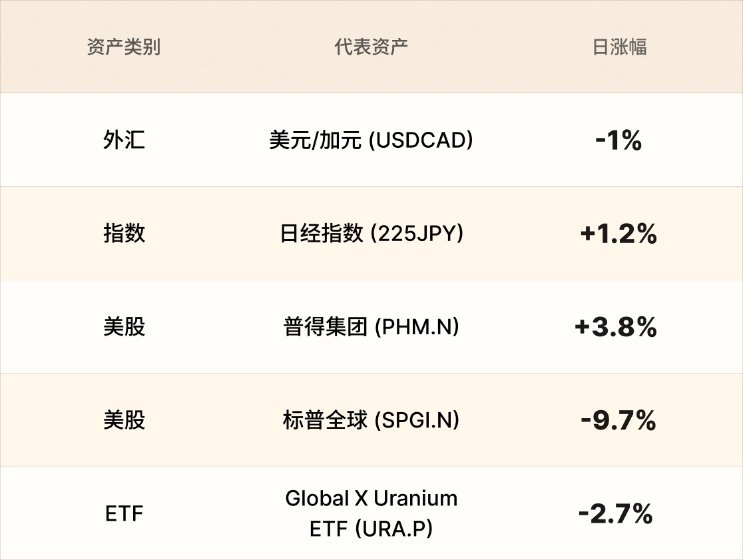Open the 日经指数 (225JPY) asset
743x560 pixels.
pos(371,234)
